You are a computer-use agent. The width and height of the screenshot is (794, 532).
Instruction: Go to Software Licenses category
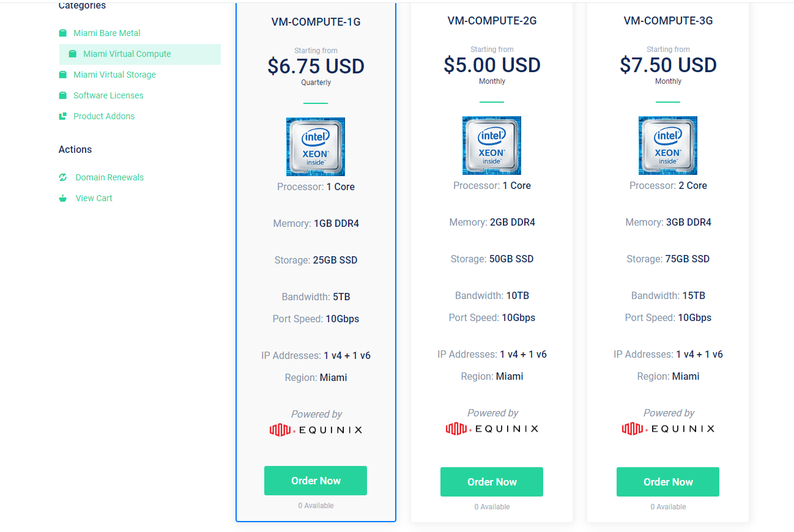pos(108,95)
